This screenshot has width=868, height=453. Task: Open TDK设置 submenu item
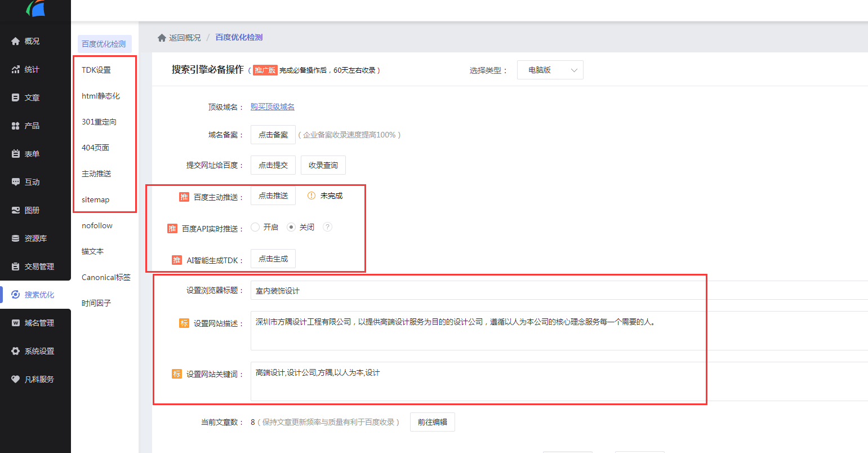pos(96,70)
